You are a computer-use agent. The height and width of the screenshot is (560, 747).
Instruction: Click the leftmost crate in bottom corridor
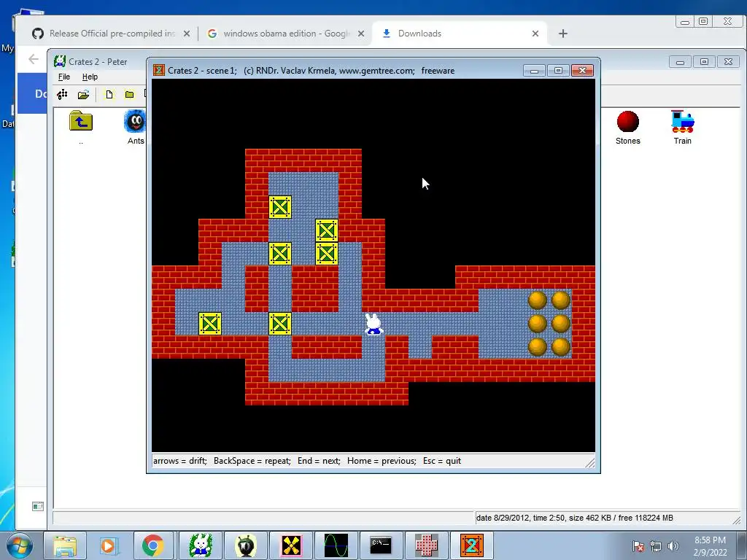(210, 324)
